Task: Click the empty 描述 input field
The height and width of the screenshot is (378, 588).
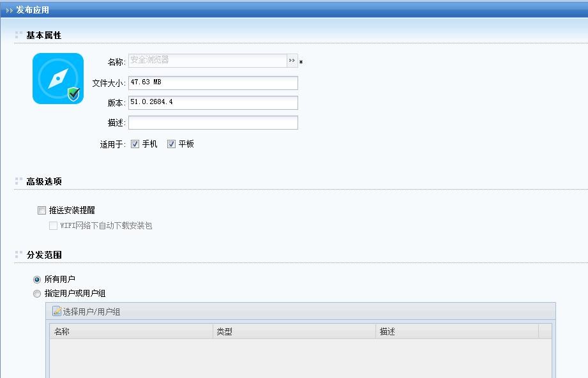Action: (213, 123)
